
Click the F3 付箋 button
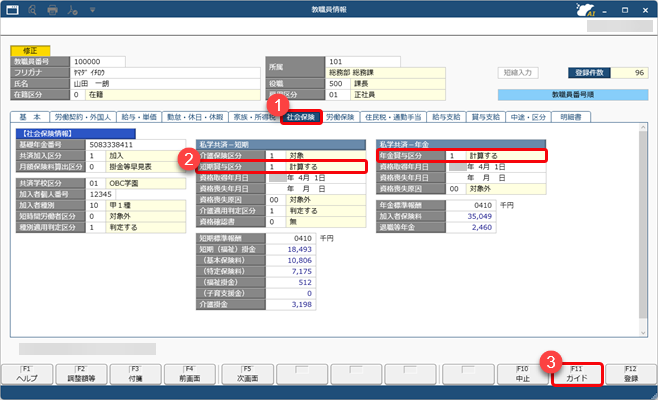(x=136, y=374)
